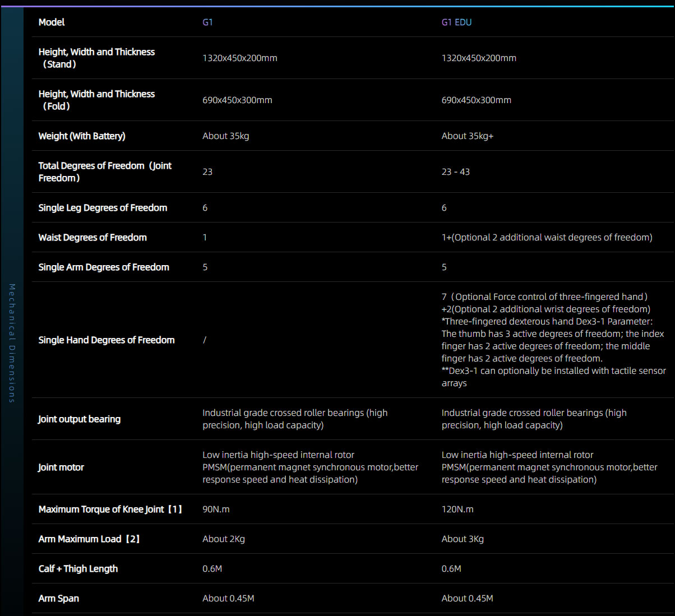Viewport: 675px width, 616px height.
Task: Click the G1 "Industrial grade crossed roller bearings" text
Action: pyautogui.click(x=295, y=419)
